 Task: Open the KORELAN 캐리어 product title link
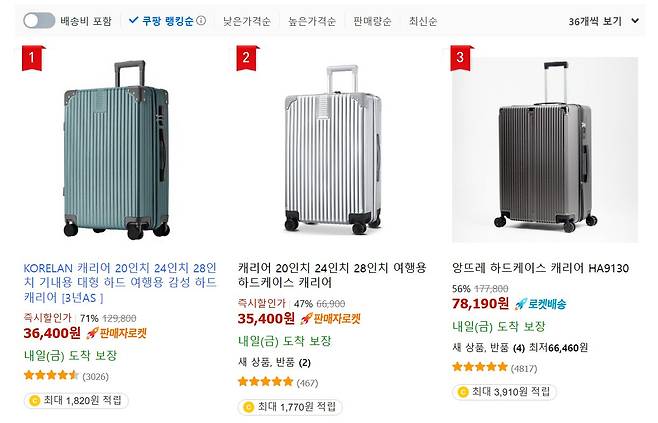point(118,283)
